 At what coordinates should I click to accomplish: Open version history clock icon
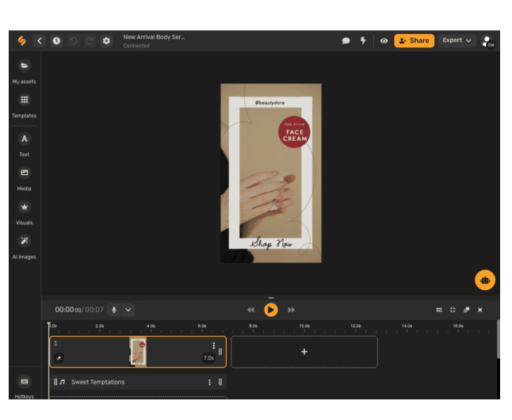[x=56, y=41]
